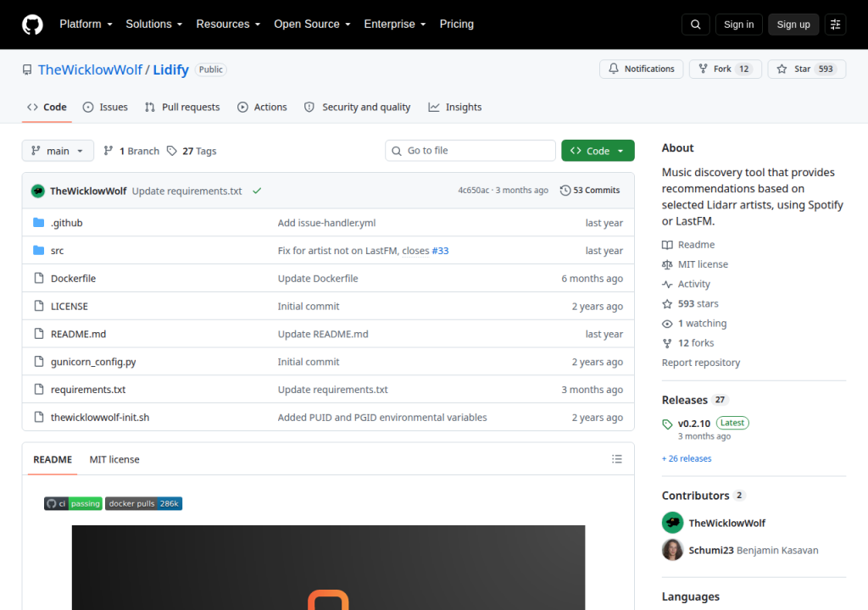Click the docker pulls 286k badge

coord(143,503)
